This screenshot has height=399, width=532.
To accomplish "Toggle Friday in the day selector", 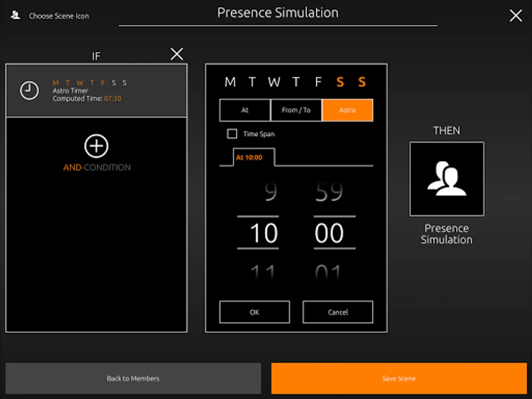I will (318, 82).
